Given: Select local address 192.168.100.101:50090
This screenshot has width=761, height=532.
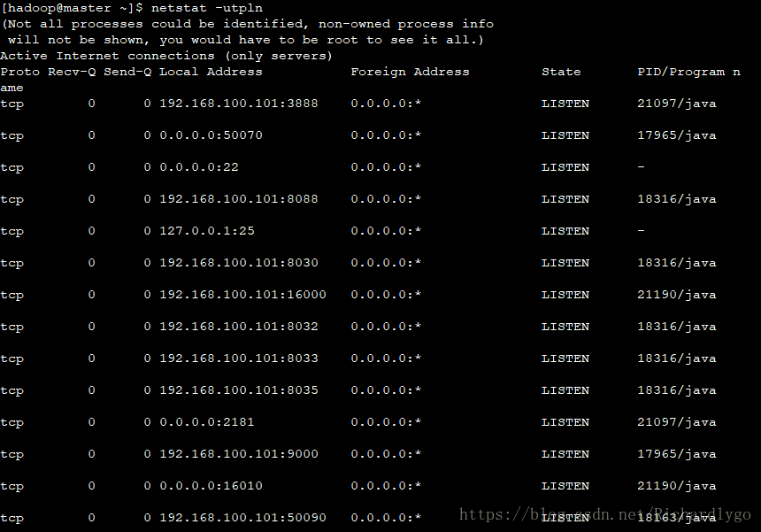Looking at the screenshot, I should click(242, 518).
